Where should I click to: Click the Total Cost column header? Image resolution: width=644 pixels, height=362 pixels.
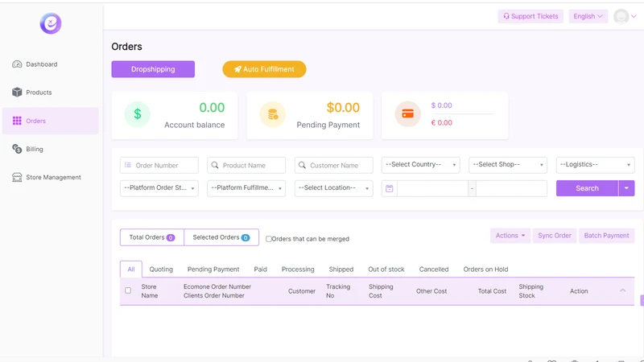tap(492, 291)
